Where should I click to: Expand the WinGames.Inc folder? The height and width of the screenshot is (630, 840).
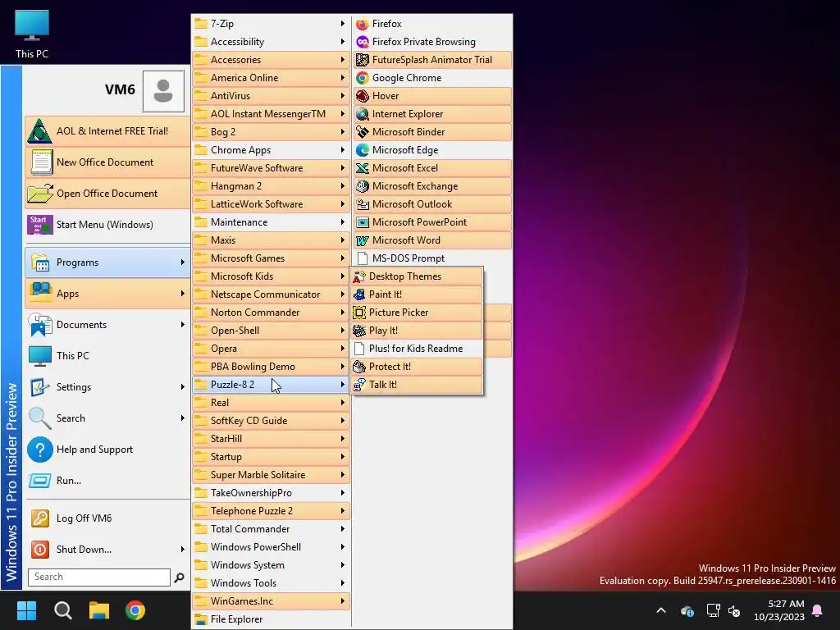click(271, 601)
